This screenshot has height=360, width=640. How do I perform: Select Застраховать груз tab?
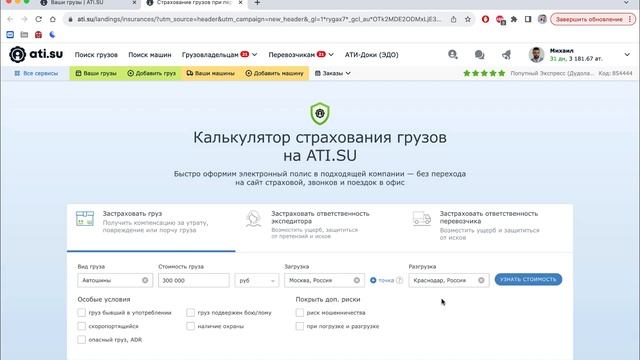pos(151,227)
